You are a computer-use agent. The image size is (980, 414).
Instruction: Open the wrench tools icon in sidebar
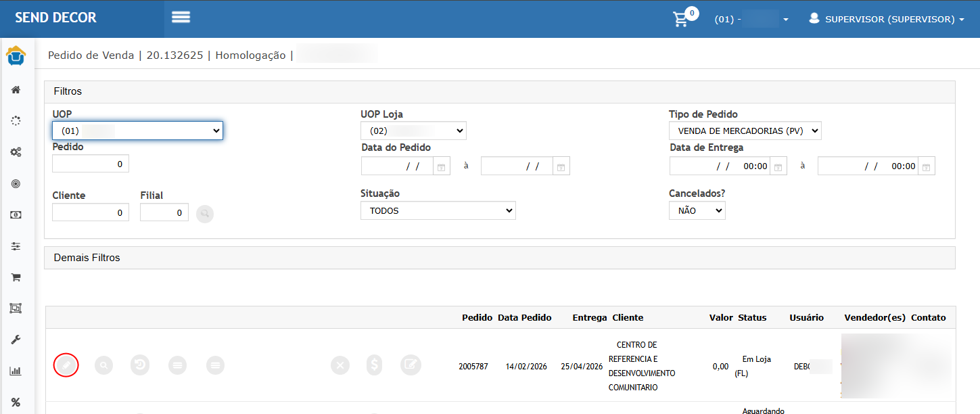[x=16, y=340]
